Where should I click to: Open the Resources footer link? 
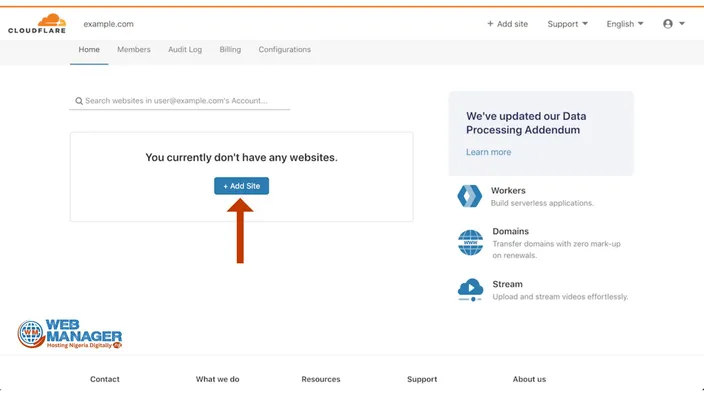coord(321,379)
